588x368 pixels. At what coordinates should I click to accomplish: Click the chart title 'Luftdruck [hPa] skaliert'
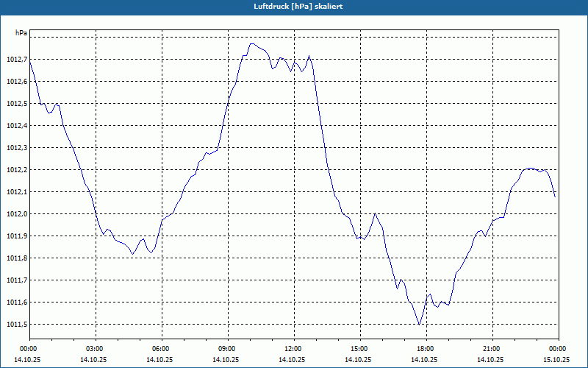coord(298,7)
